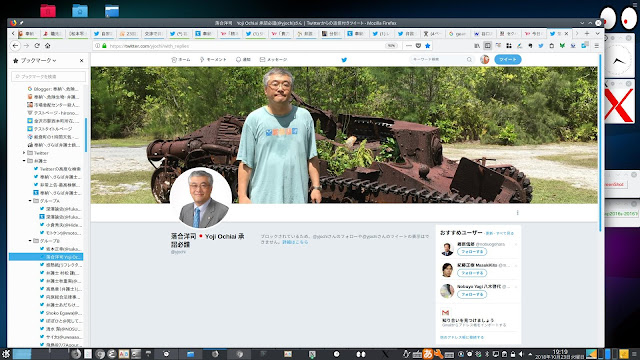This screenshot has height=360, width=640.
Task: Collapse the グループB folder
Action: (30, 241)
